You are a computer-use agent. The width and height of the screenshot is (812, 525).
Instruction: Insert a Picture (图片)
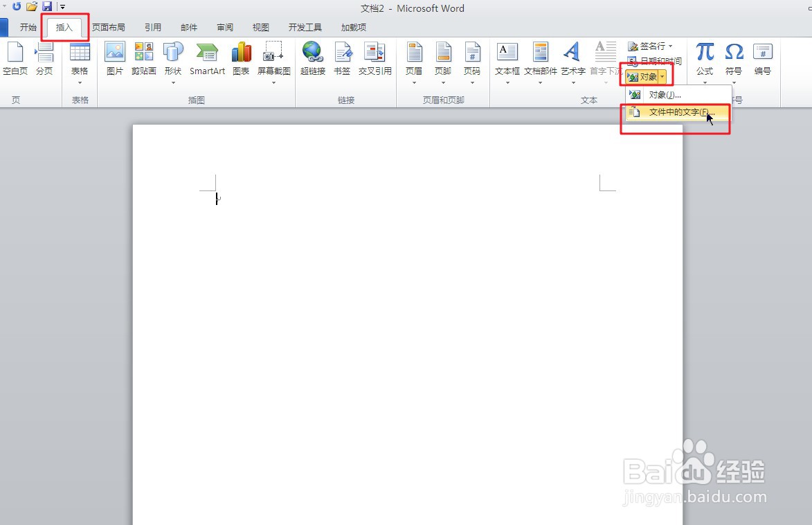click(x=114, y=59)
